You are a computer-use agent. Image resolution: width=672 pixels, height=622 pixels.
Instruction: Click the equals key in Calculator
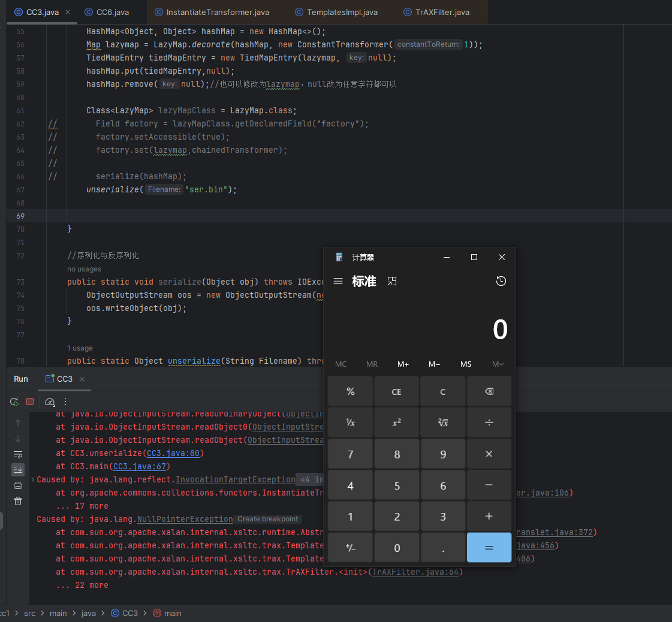click(x=489, y=548)
